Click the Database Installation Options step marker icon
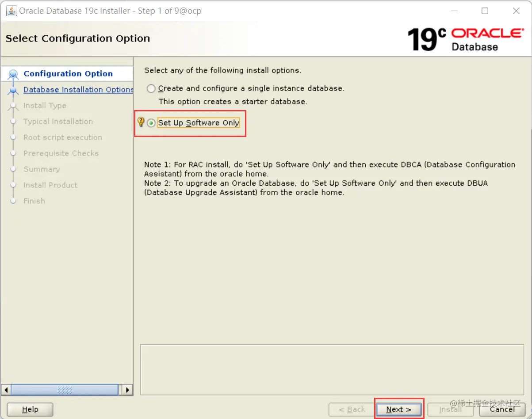 13,90
